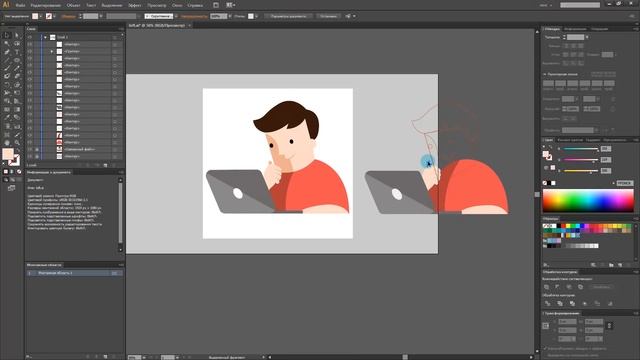Select the Pencil tool

(x=17, y=68)
